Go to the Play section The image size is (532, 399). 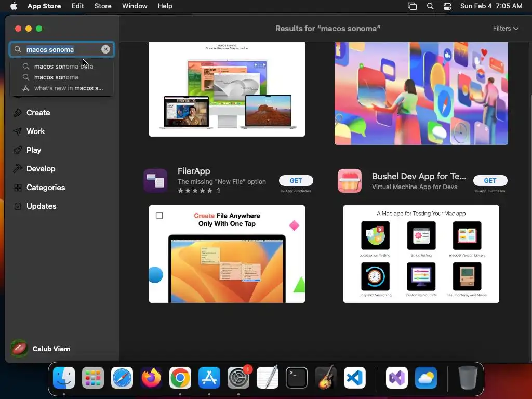coord(34,150)
